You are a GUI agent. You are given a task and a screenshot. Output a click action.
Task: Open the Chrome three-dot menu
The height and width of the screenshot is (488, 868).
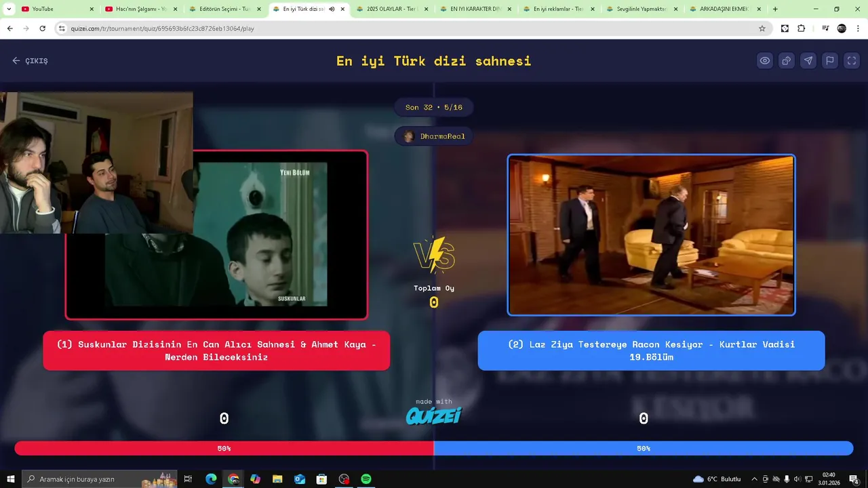(858, 28)
